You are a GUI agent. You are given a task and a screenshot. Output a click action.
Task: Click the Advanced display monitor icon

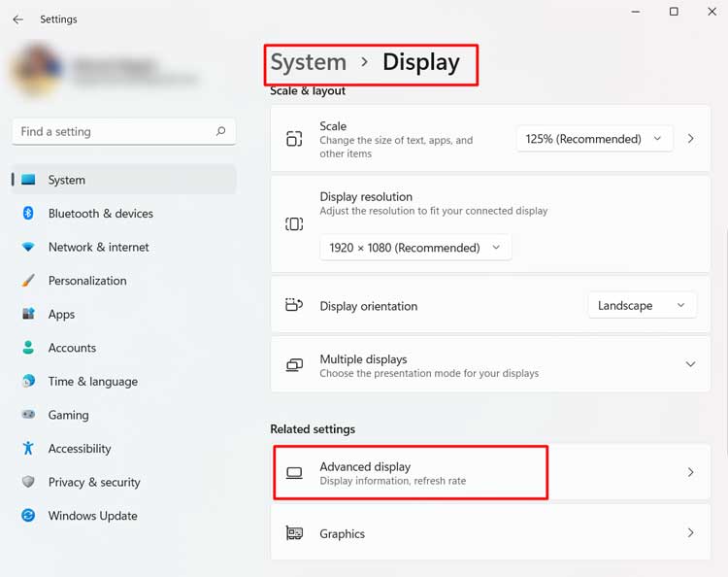pos(294,473)
